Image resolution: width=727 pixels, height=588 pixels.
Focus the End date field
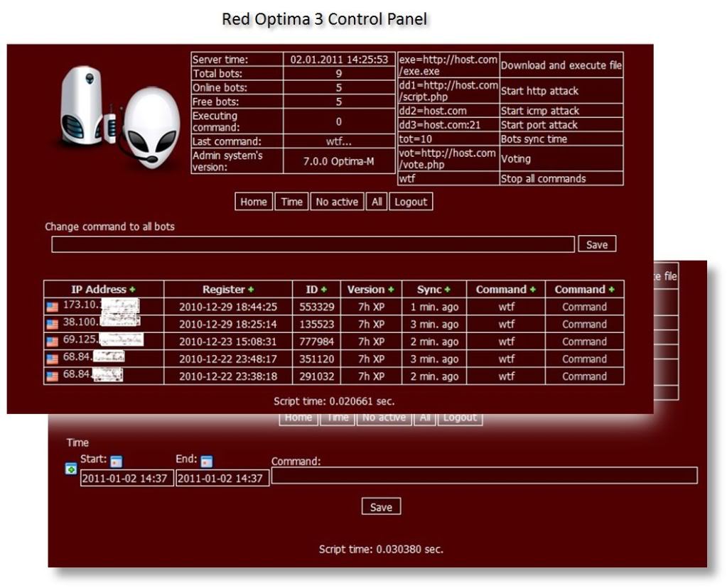[x=222, y=478]
